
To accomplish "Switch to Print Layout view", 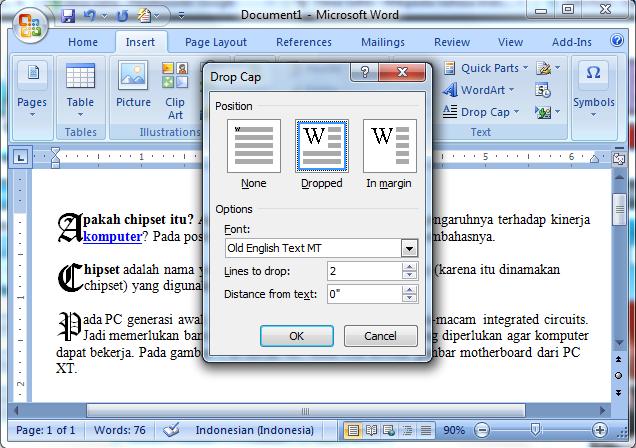I will click(x=352, y=430).
